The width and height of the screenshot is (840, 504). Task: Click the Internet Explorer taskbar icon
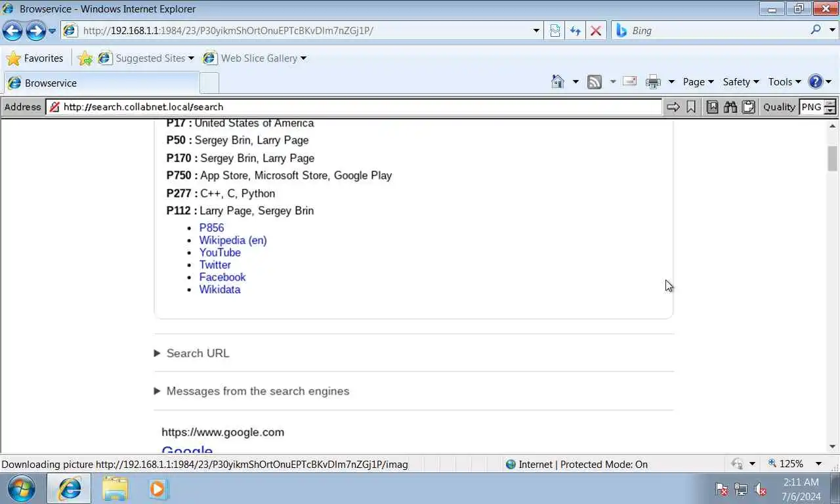click(x=69, y=489)
